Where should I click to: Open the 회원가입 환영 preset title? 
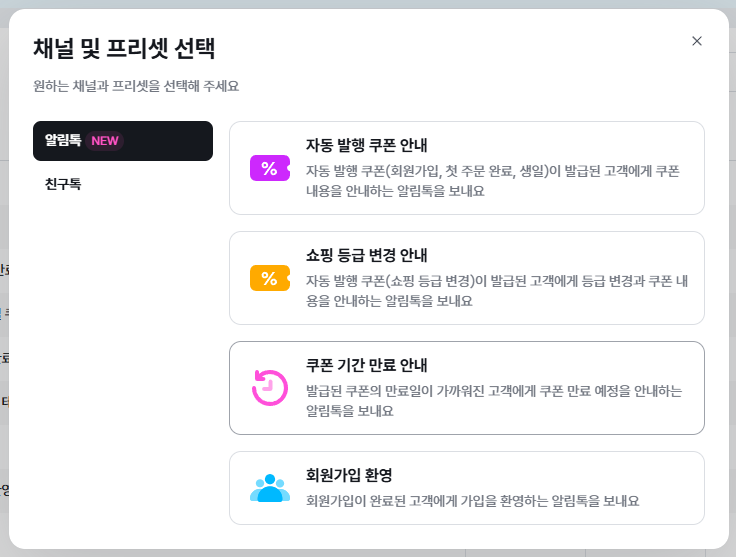coord(348,474)
